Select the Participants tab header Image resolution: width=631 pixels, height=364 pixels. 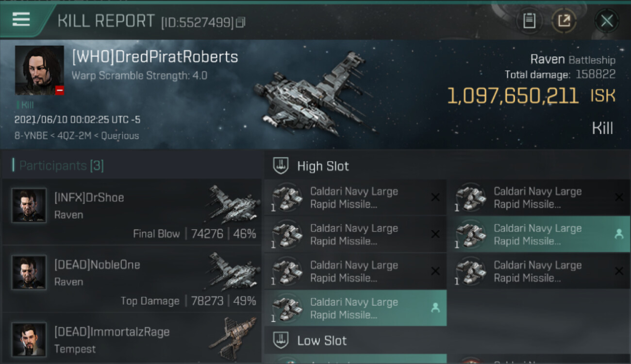pyautogui.click(x=58, y=166)
